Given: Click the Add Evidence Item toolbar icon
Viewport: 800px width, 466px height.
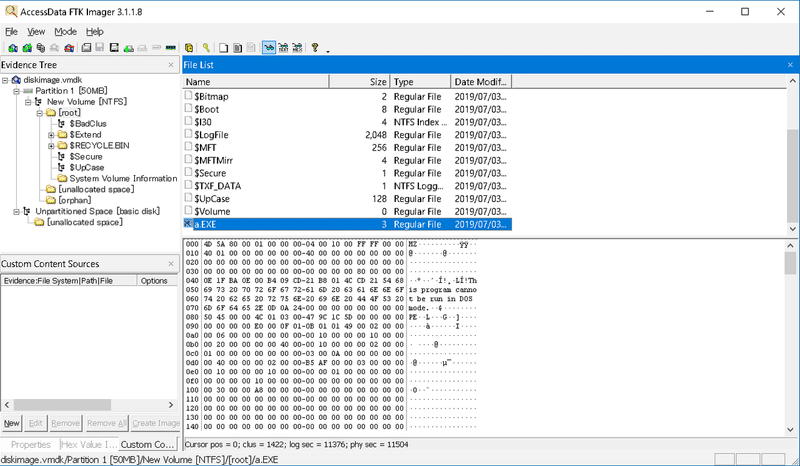Looking at the screenshot, I should (13, 47).
